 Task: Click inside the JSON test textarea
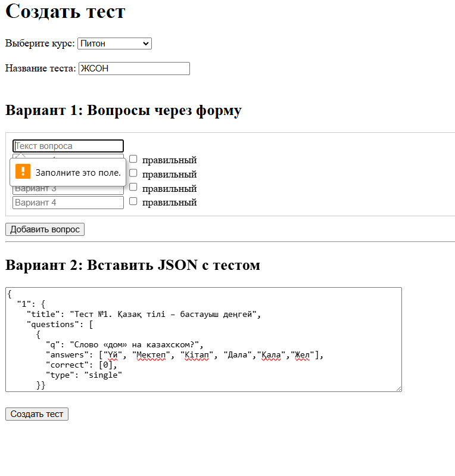pos(203,340)
